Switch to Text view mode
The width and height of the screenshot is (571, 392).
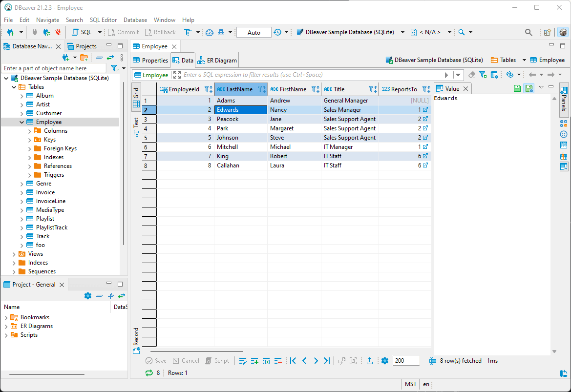[136, 126]
